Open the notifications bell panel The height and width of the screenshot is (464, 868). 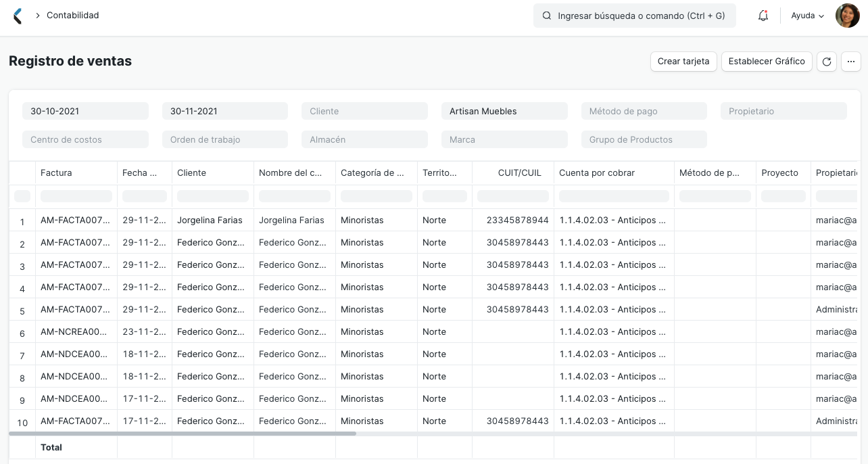point(763,15)
